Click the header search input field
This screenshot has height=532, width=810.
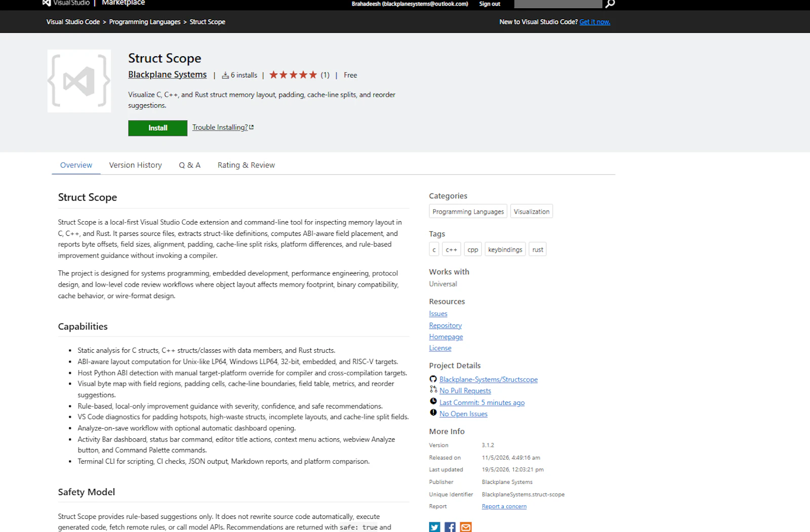558,4
